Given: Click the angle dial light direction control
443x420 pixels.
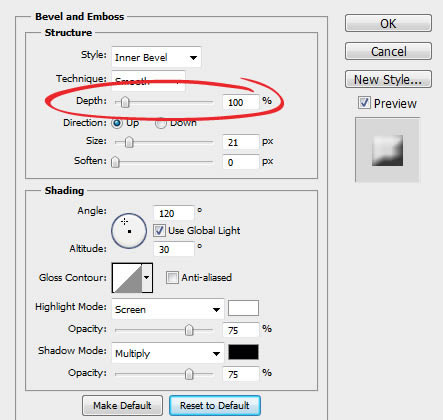Looking at the screenshot, I should click(129, 231).
